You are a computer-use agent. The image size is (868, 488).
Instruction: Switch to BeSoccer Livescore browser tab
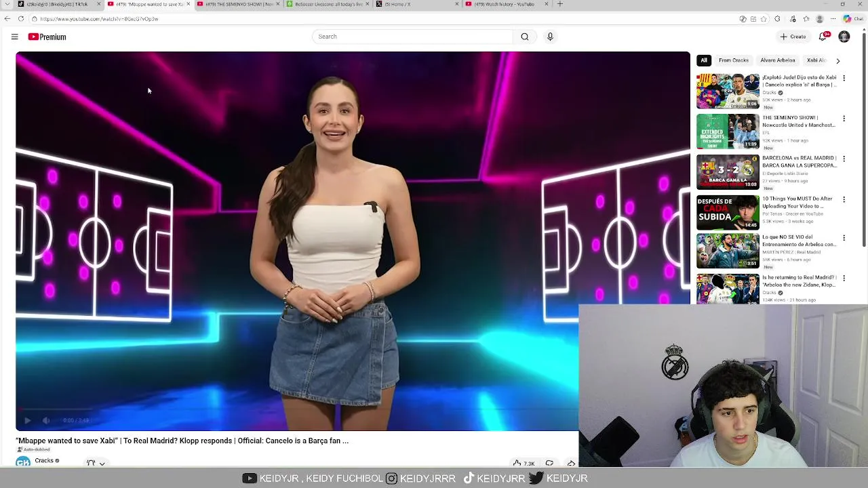328,4
